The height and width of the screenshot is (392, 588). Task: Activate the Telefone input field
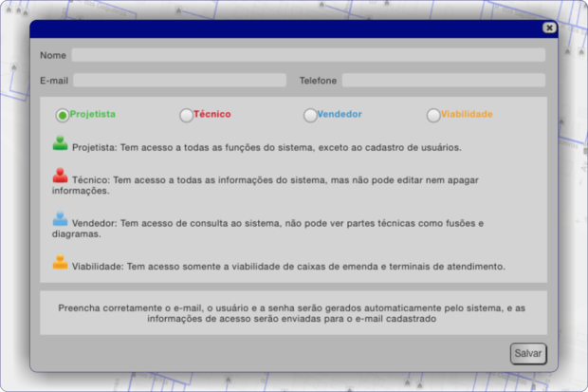(x=443, y=81)
